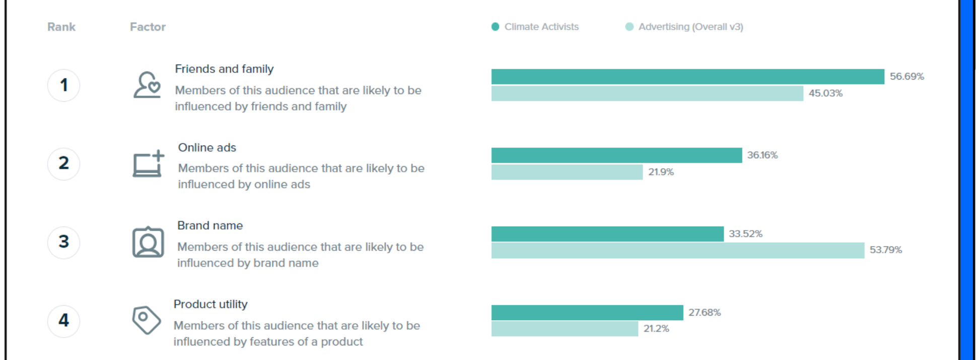The height and width of the screenshot is (360, 980).
Task: Click the Factor column header
Action: 148,27
